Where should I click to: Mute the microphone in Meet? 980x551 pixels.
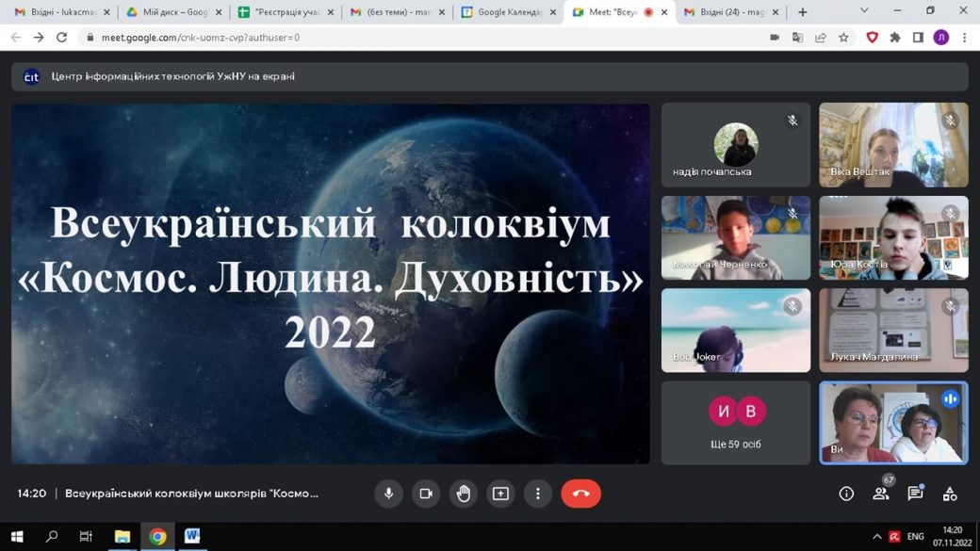coord(388,494)
